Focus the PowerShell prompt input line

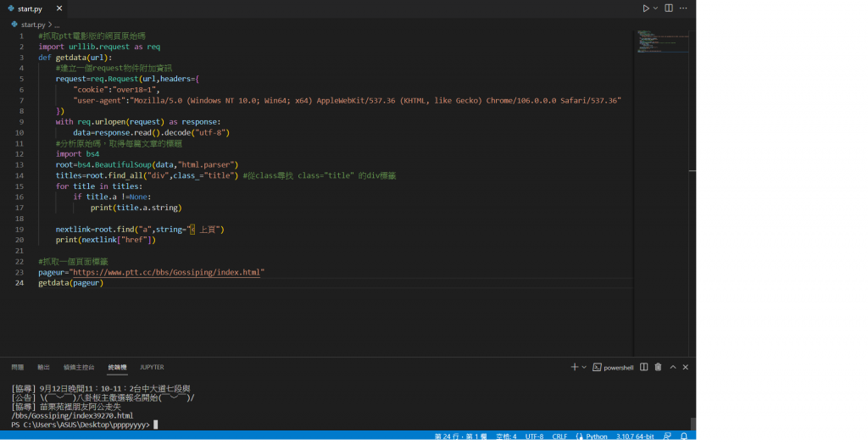[x=84, y=425]
